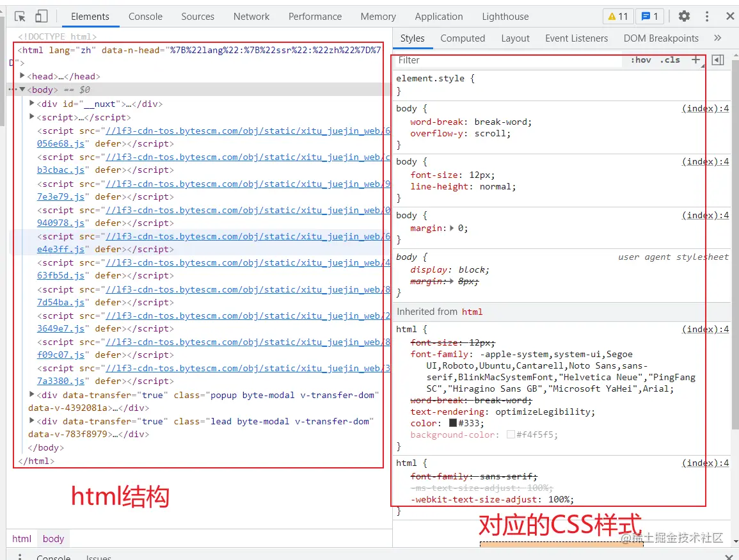This screenshot has width=739, height=560.
Task: Open the Event Listeners pane tab
Action: pos(576,38)
